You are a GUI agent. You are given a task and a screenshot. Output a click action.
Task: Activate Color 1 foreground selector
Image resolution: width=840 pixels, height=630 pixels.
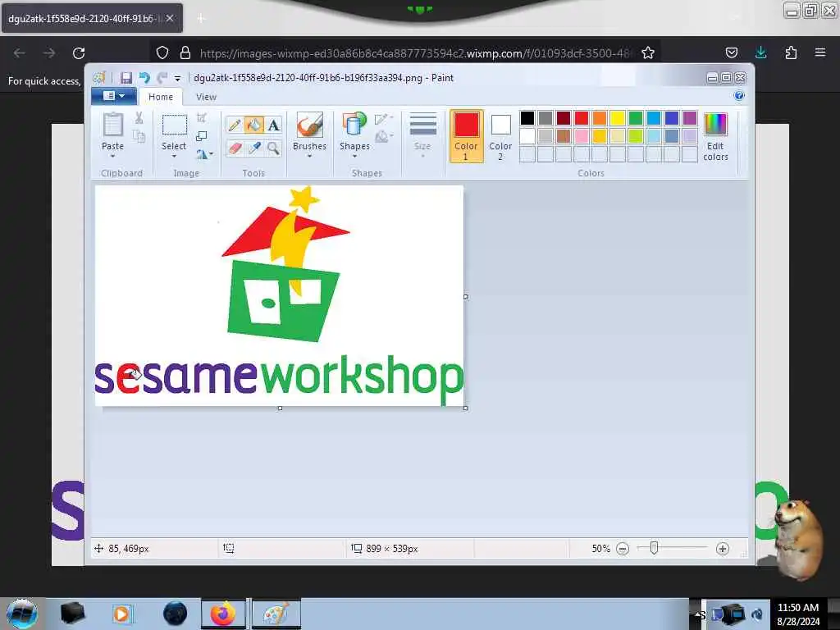pos(466,136)
